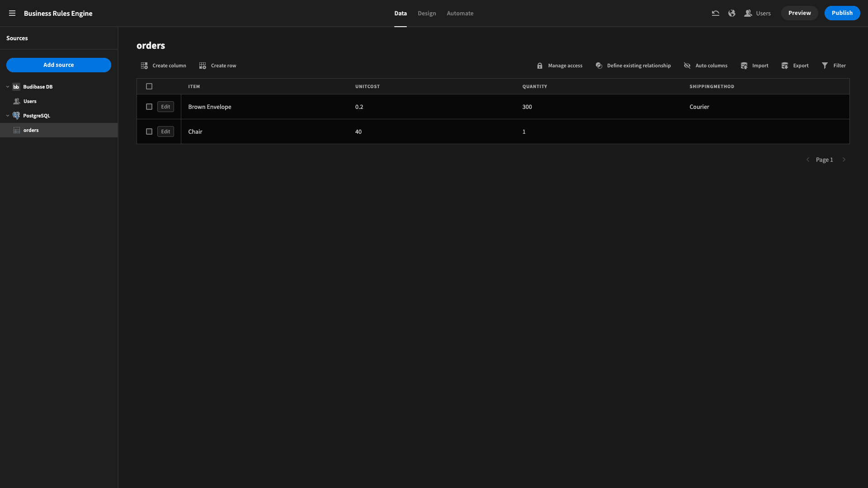Click the undo arrow icon in header
The image size is (868, 488).
[x=715, y=13]
